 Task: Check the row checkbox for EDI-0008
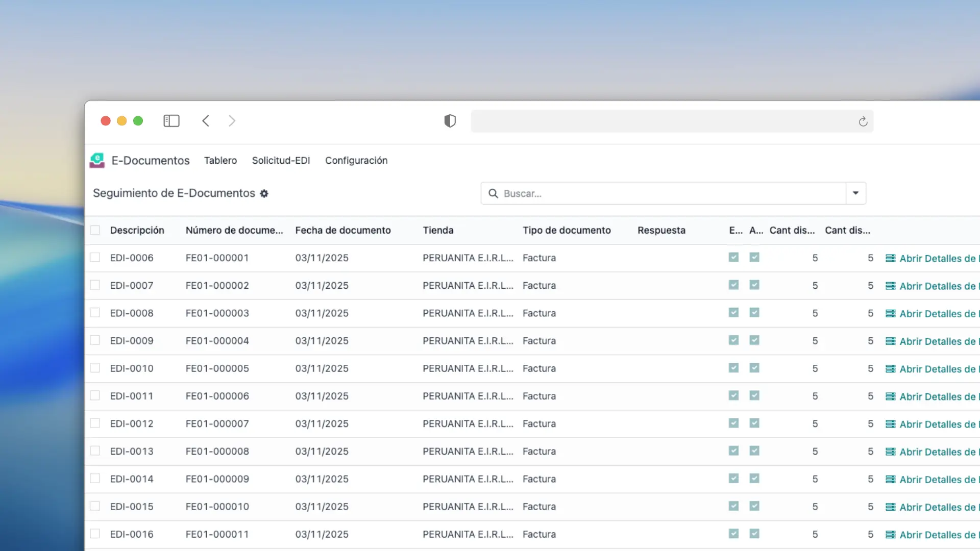coord(95,313)
